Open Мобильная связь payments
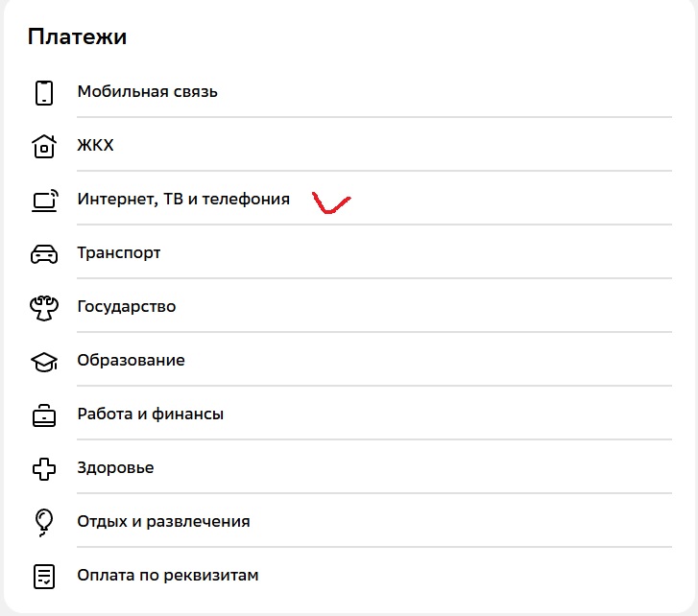The width and height of the screenshot is (698, 616). point(148,92)
